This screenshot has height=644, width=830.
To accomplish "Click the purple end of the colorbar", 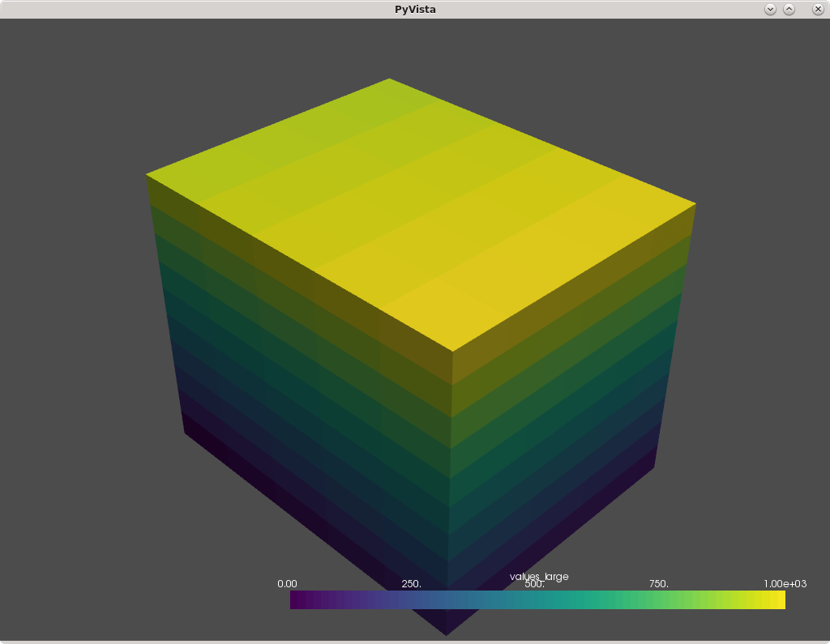I will click(300, 600).
